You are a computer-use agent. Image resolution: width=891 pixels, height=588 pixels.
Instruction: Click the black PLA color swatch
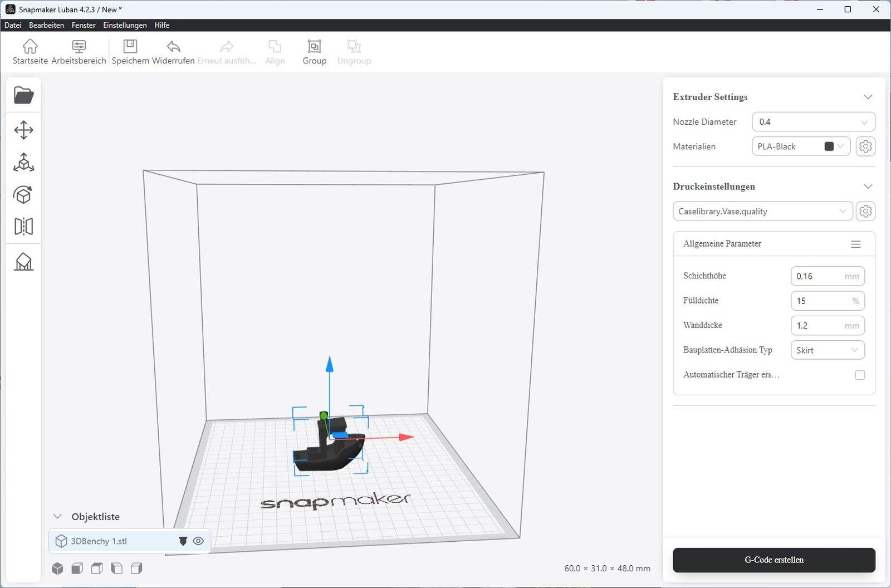(829, 146)
